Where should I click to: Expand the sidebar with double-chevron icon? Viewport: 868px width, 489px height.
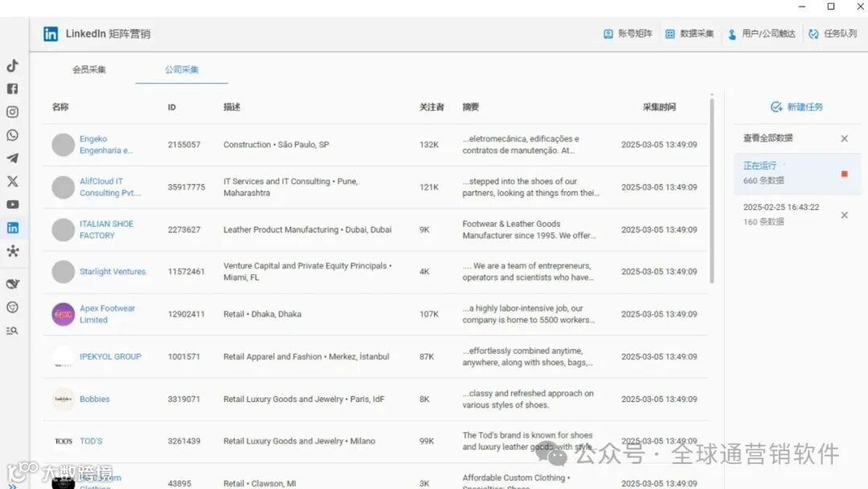tap(12, 487)
